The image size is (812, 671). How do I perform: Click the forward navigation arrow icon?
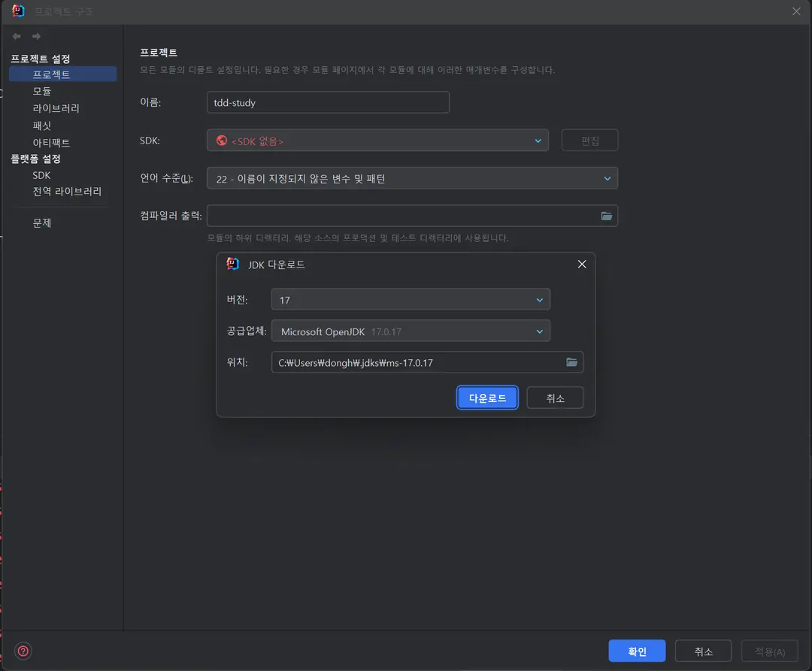[x=36, y=36]
